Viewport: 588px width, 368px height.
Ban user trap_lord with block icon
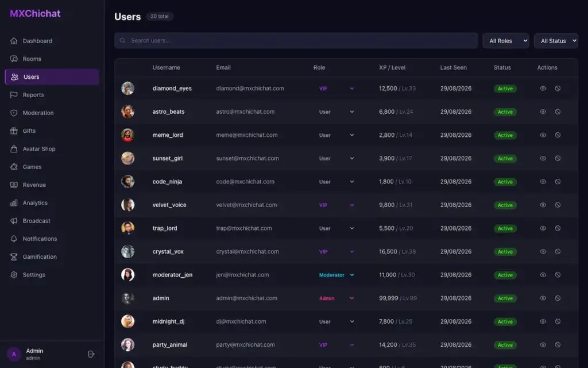click(x=558, y=228)
